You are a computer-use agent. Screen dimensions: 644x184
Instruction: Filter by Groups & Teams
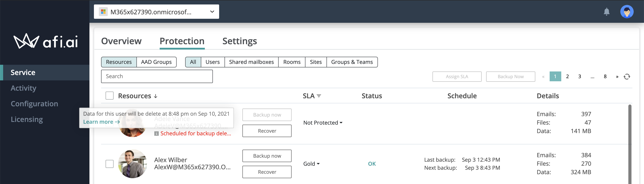352,62
